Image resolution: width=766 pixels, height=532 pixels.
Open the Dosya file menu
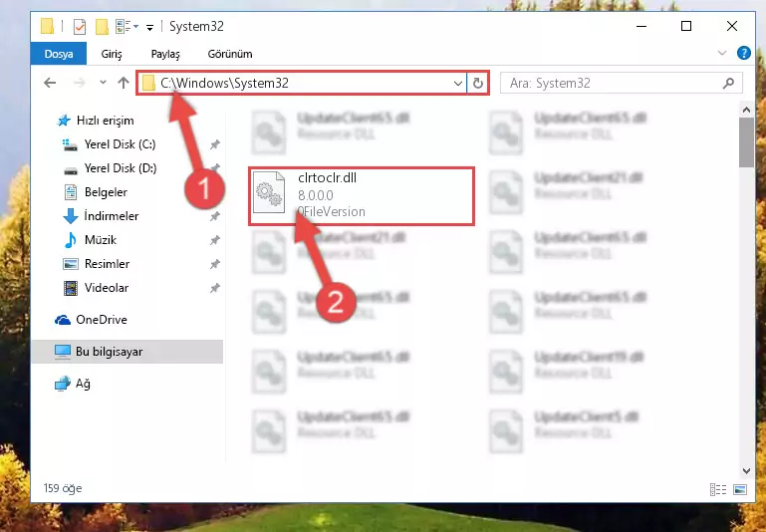[x=59, y=54]
